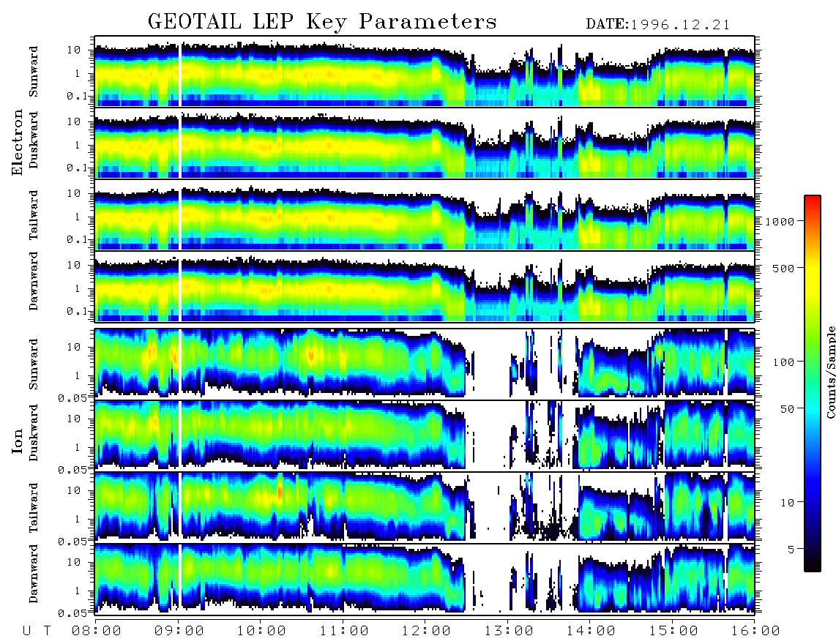Viewport: 836px width, 644px height.
Task: Click the 0.1 tick on Electron Sunward axis
Action: [x=78, y=96]
